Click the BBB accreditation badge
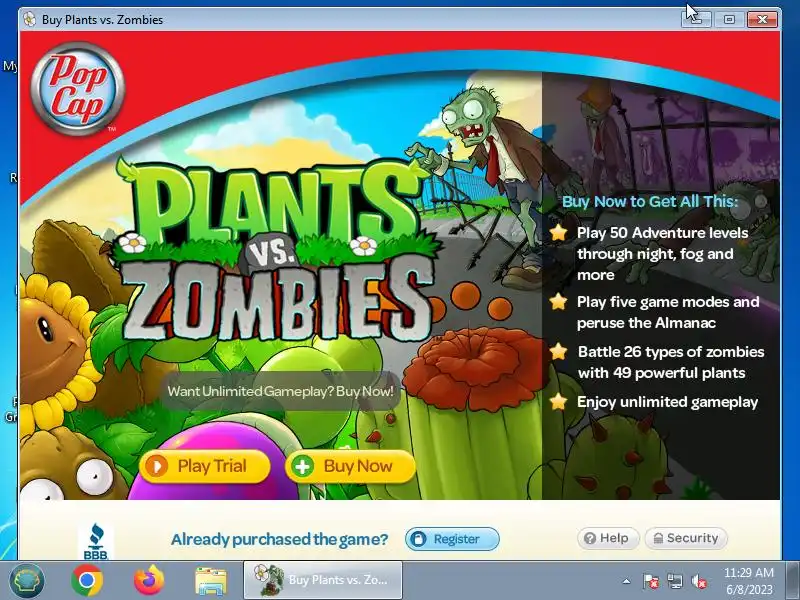The image size is (800, 600). 96,541
